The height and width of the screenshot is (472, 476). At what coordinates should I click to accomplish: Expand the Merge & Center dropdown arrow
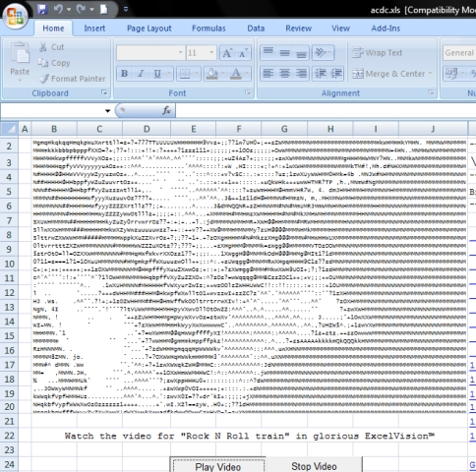pos(430,74)
